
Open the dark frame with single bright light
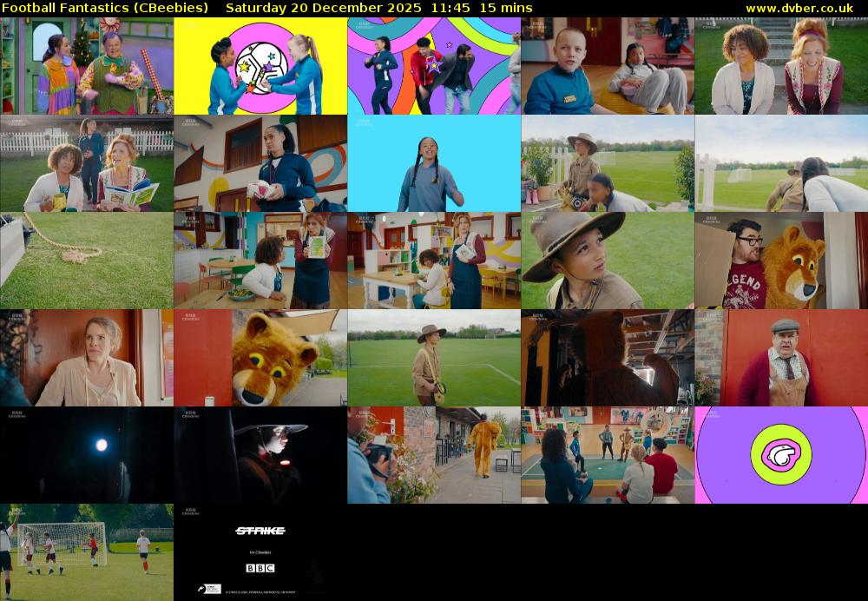[x=87, y=455]
